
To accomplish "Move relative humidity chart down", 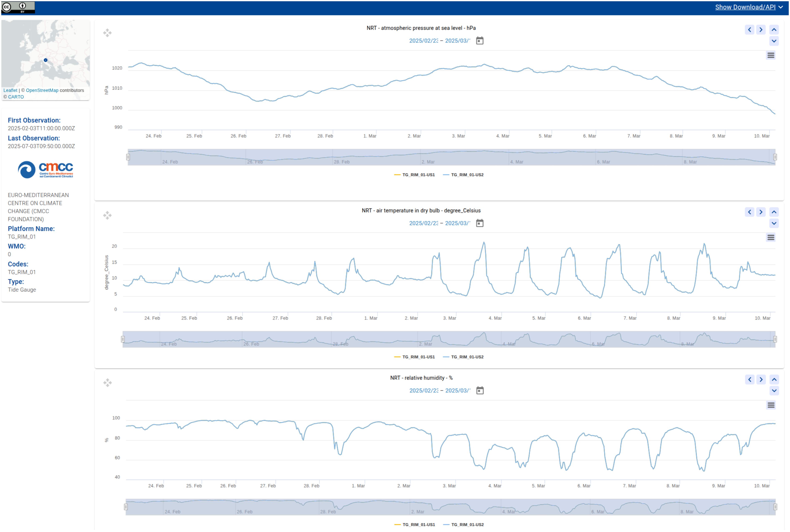I will [x=774, y=391].
